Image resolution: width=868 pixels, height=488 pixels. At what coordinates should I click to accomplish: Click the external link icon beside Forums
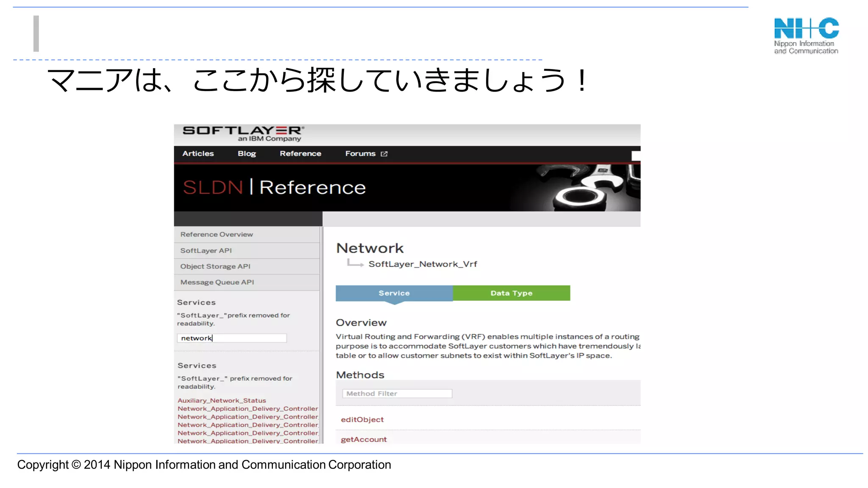coord(384,154)
